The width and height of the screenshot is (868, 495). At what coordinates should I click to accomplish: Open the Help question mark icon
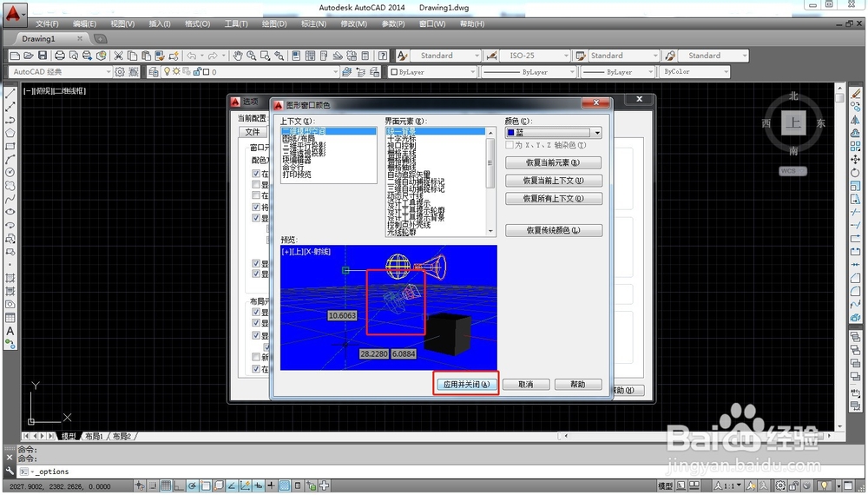click(x=383, y=56)
